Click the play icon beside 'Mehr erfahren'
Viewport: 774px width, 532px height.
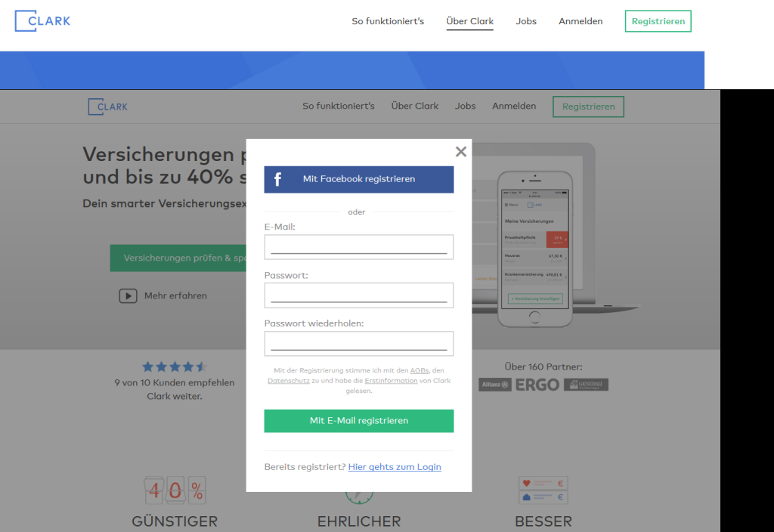[128, 296]
